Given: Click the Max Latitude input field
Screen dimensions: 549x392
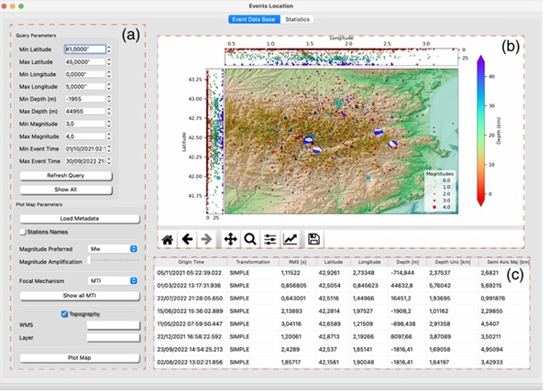Looking at the screenshot, I should 85,62.
